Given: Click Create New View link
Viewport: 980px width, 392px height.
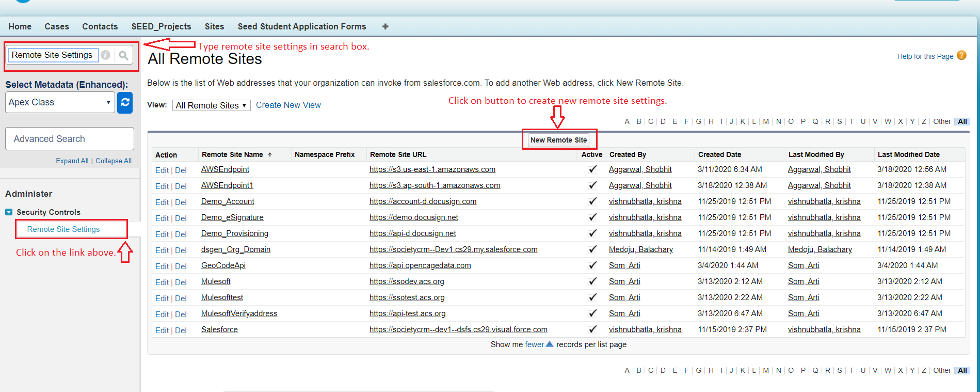Looking at the screenshot, I should [288, 105].
